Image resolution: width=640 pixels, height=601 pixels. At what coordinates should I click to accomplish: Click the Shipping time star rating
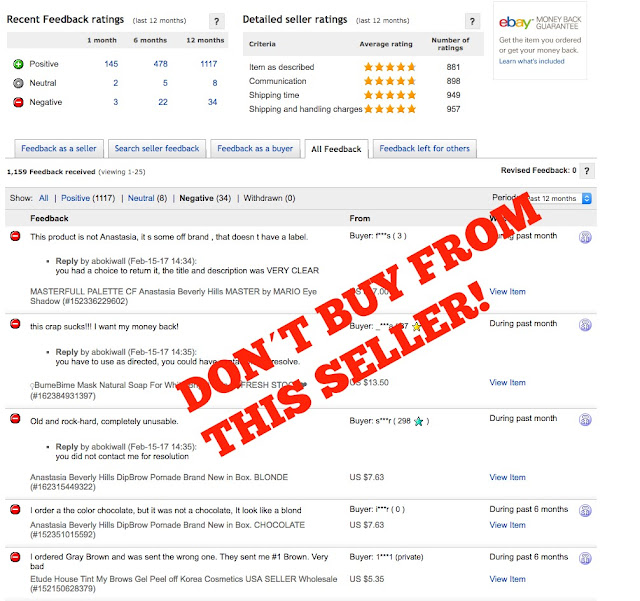click(x=390, y=95)
